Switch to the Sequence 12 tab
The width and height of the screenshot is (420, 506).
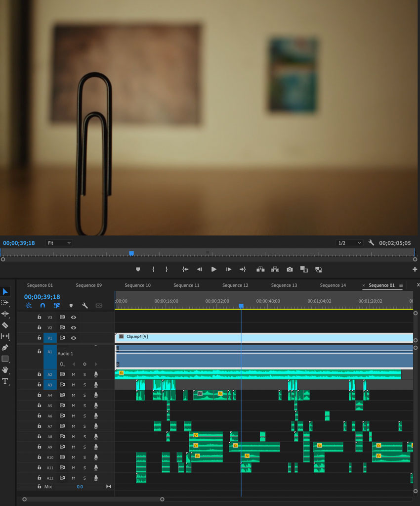[235, 285]
